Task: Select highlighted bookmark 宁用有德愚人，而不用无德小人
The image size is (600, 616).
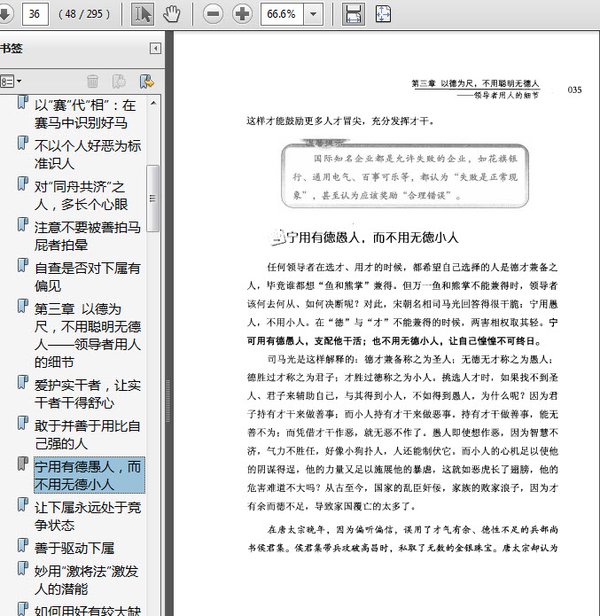Action: pyautogui.click(x=89, y=475)
